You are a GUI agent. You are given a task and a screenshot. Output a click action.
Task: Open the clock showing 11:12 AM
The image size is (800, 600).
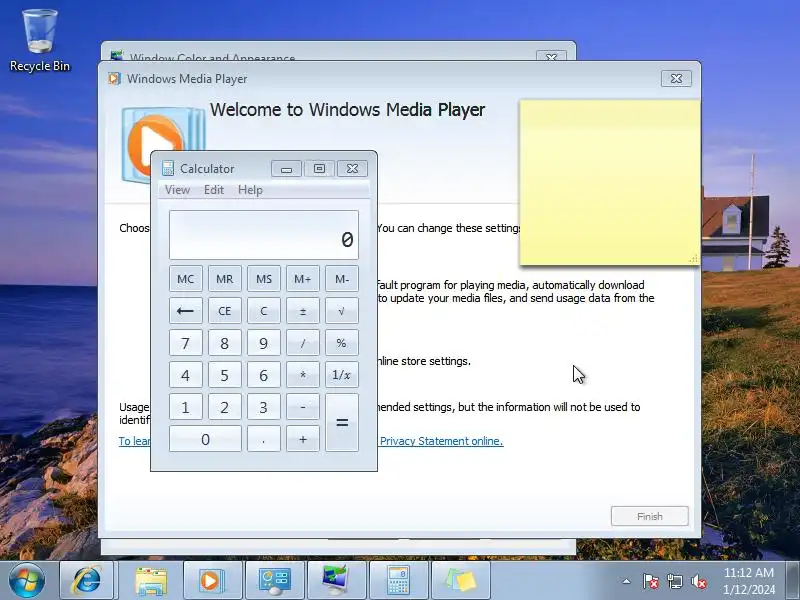pos(748,581)
